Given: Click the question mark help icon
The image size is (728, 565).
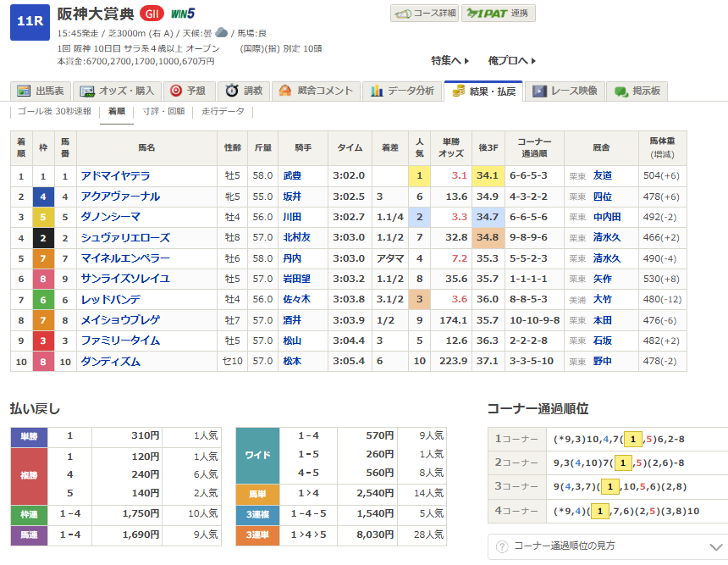Looking at the screenshot, I should pyautogui.click(x=502, y=546).
